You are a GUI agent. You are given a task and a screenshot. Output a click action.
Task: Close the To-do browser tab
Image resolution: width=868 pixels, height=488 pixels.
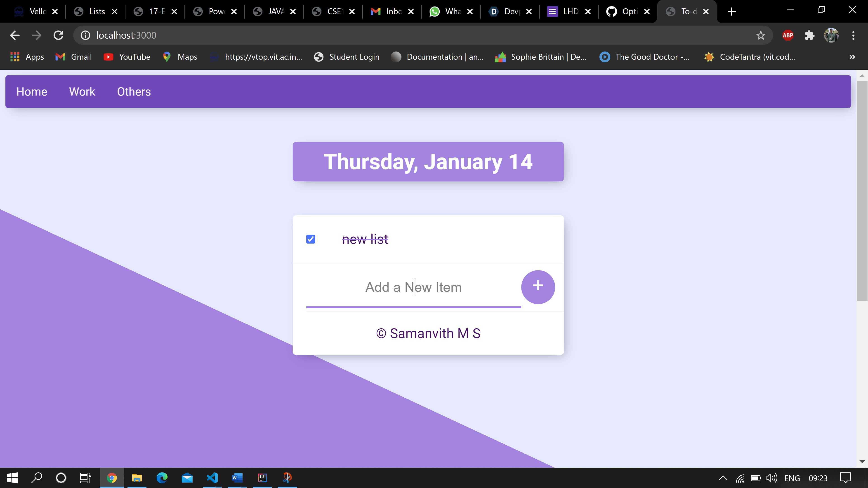pos(706,12)
